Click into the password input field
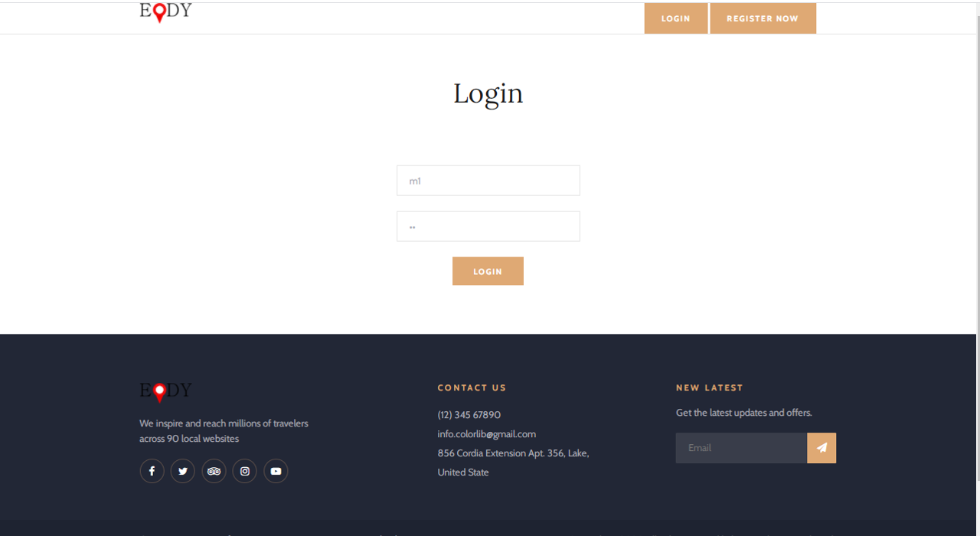The image size is (980, 536). pos(488,227)
